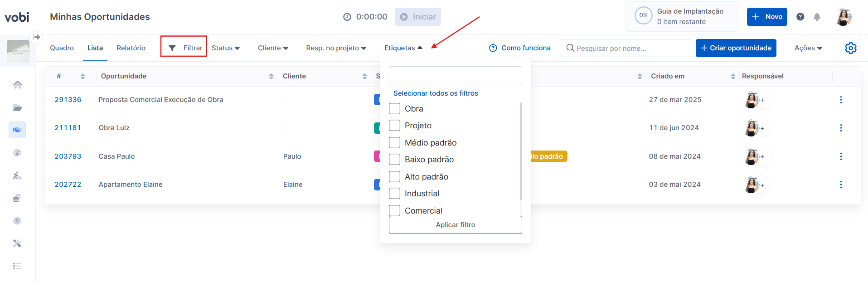Check the Obra tag checkbox
This screenshot has height=282, width=868.
[395, 109]
